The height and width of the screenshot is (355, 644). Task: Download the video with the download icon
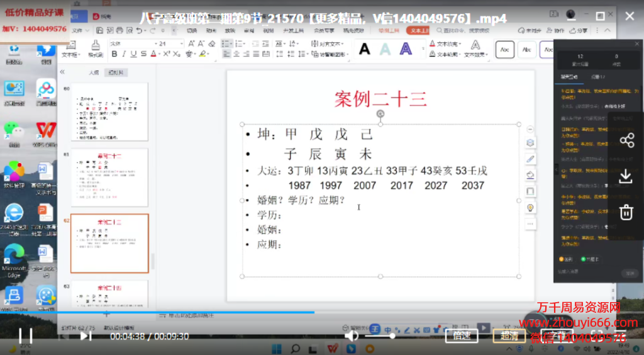click(626, 176)
